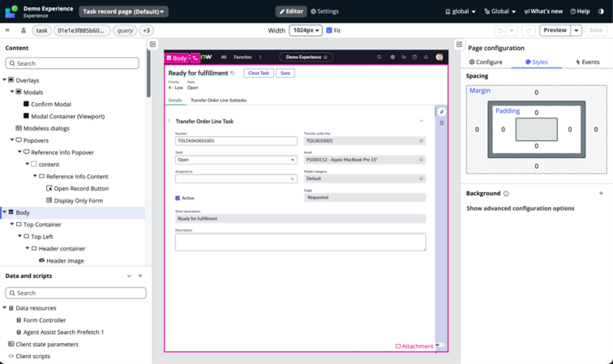The width and height of the screenshot is (613, 364).
Task: Open the Preview button dropdown arrow
Action: point(577,31)
